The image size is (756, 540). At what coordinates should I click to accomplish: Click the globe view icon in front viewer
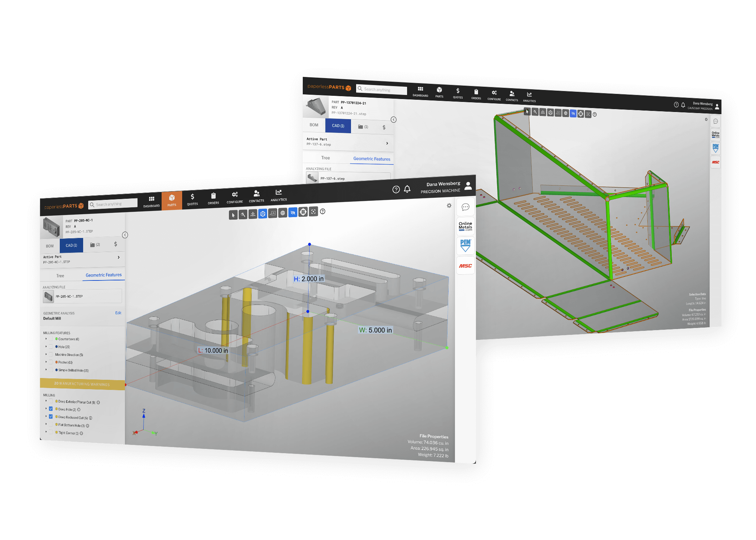point(283,213)
